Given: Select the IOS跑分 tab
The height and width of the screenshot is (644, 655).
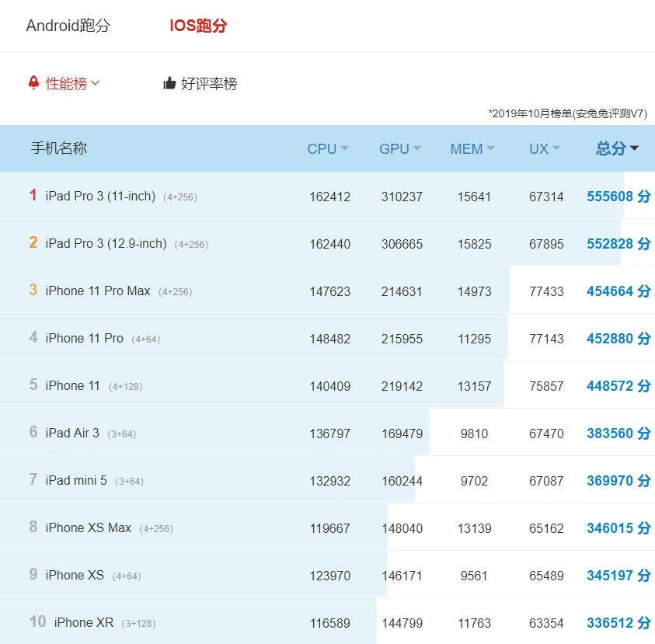Looking at the screenshot, I should pyautogui.click(x=198, y=26).
